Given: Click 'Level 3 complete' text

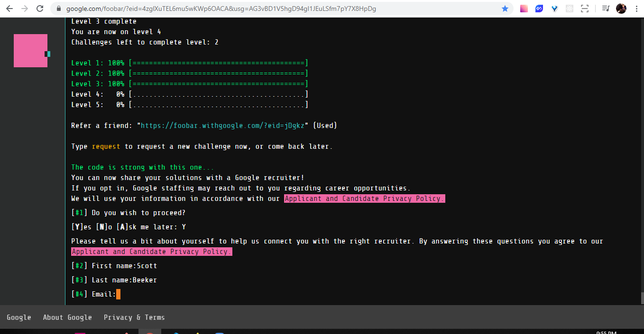Looking at the screenshot, I should 104,21.
